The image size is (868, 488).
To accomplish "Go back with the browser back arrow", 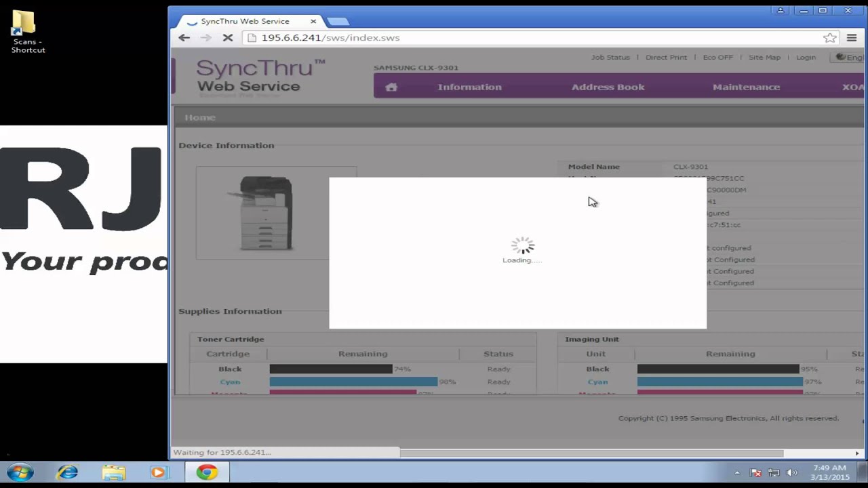I will (184, 38).
